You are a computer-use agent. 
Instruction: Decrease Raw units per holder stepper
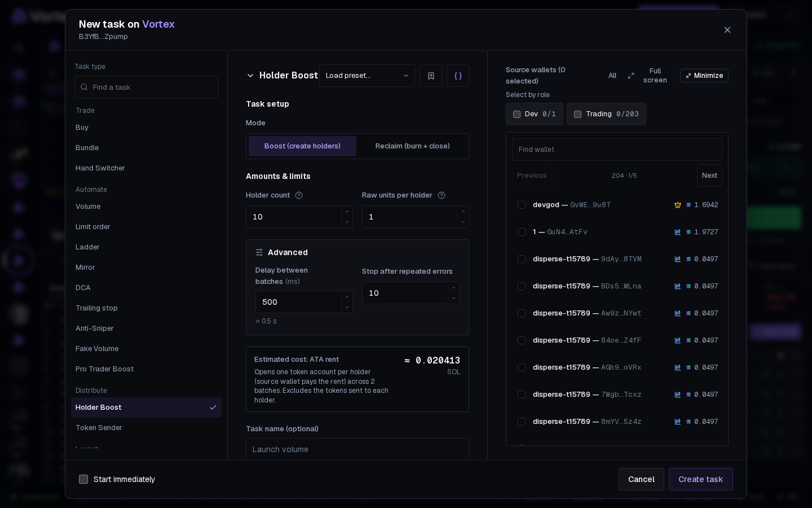[x=463, y=222]
